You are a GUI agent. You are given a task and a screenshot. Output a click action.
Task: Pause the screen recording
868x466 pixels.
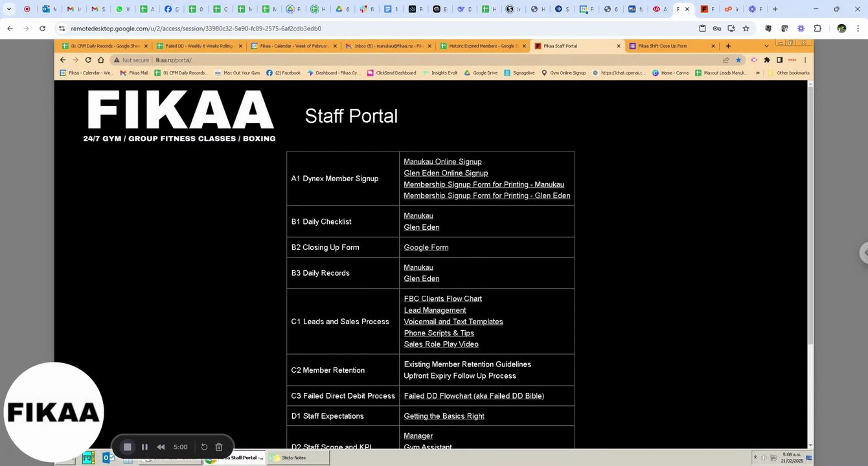tap(144, 447)
